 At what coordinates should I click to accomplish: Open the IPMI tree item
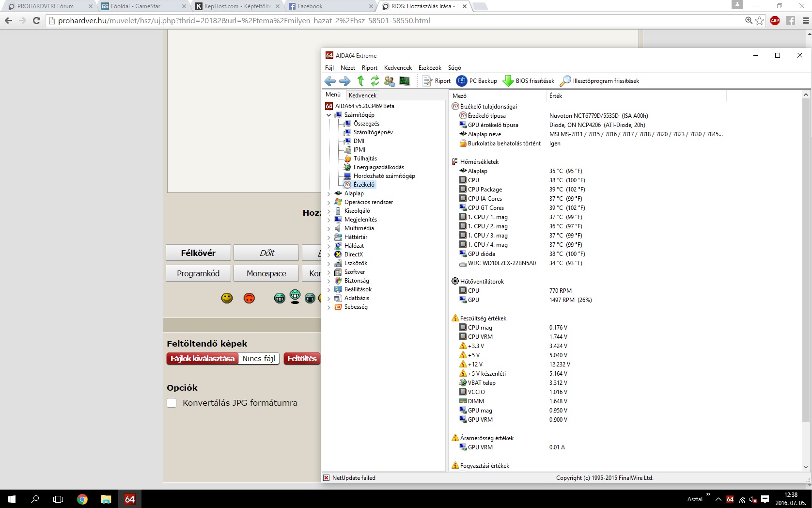359,150
